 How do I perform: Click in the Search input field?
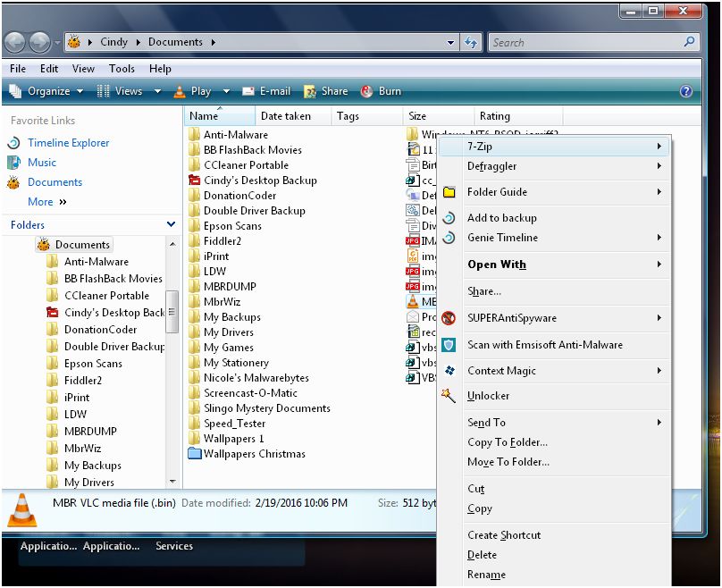coord(585,42)
